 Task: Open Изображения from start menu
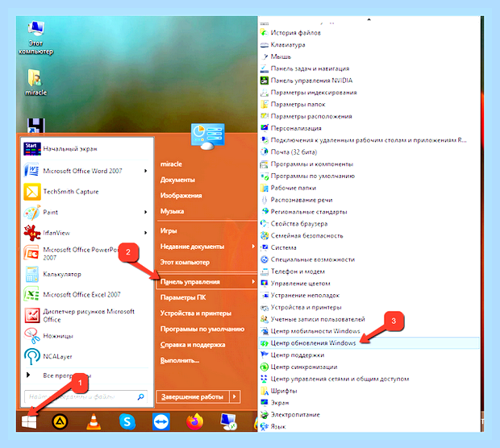click(181, 196)
